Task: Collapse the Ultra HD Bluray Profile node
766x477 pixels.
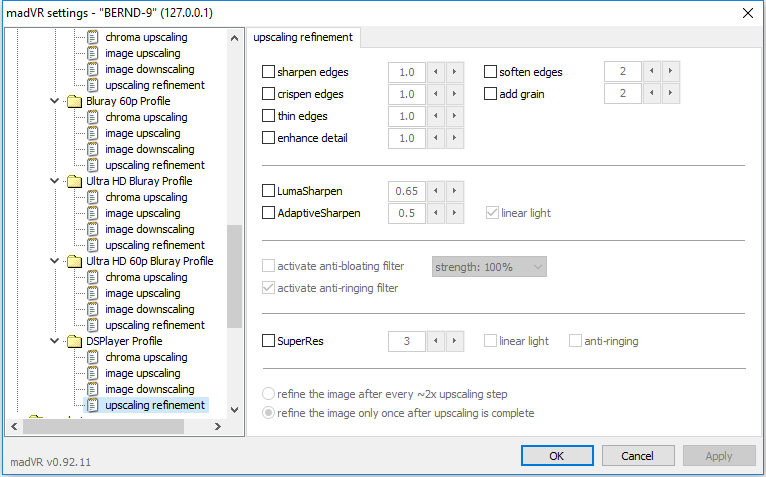Action: point(55,181)
